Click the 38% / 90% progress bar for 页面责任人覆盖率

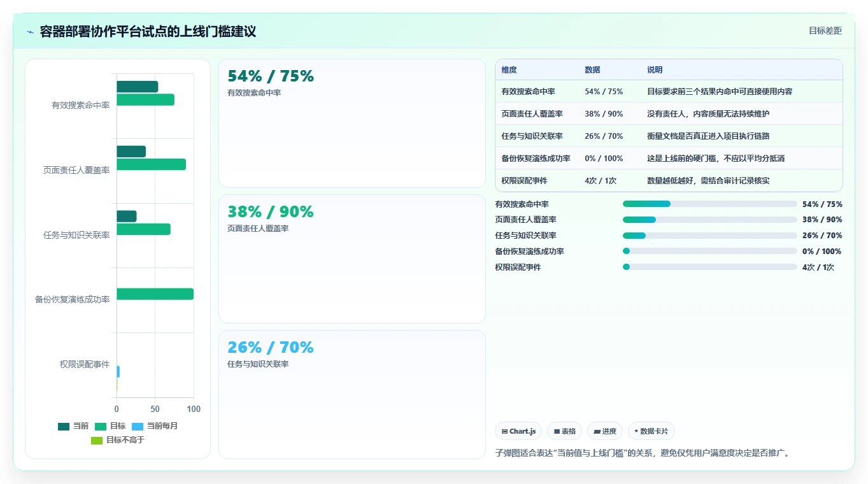709,220
